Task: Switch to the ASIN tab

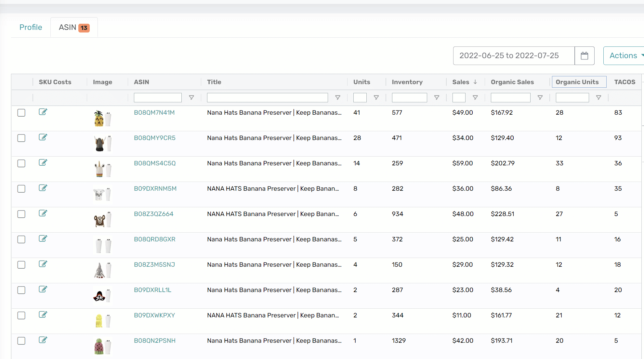Action: (x=74, y=27)
